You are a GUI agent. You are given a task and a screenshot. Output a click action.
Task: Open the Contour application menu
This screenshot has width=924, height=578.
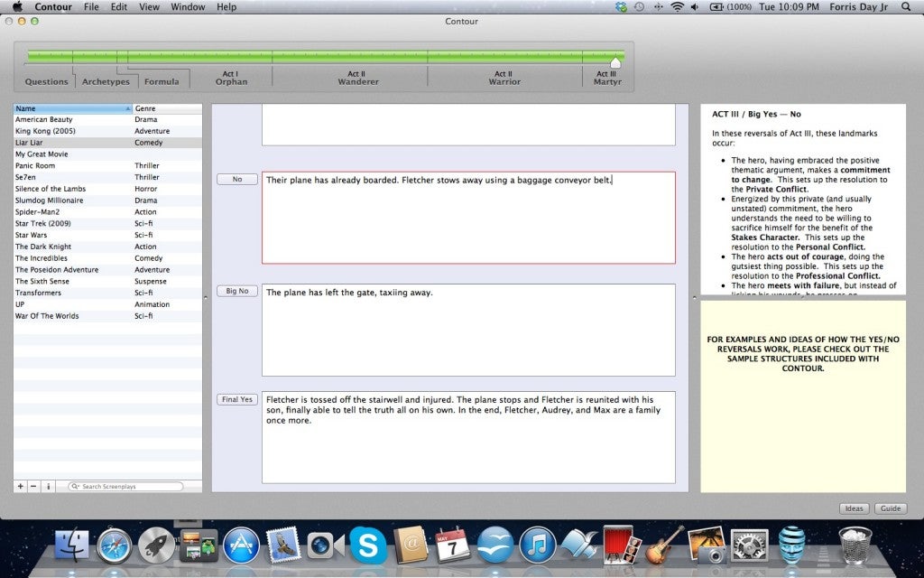click(53, 7)
